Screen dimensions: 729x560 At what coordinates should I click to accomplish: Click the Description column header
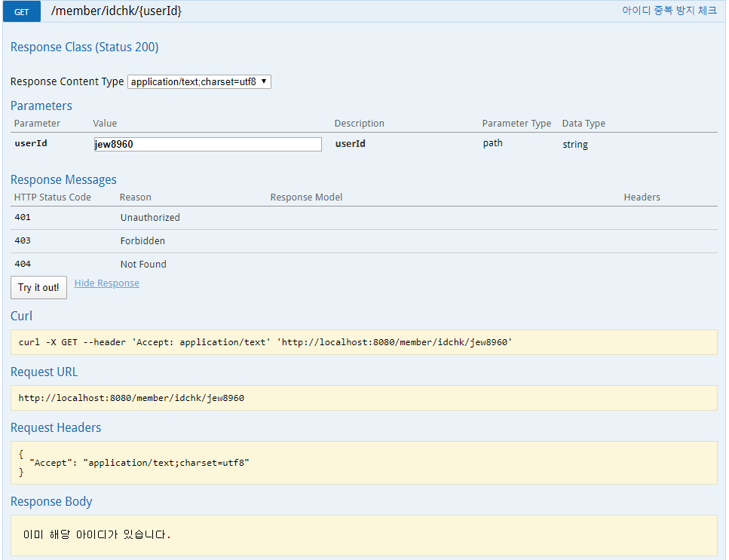tap(360, 123)
